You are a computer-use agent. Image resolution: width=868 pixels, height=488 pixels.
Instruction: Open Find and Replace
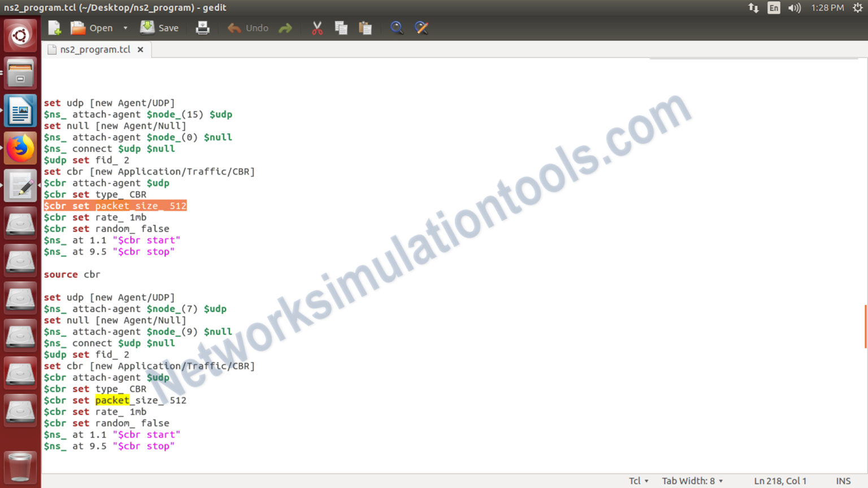[x=422, y=28]
